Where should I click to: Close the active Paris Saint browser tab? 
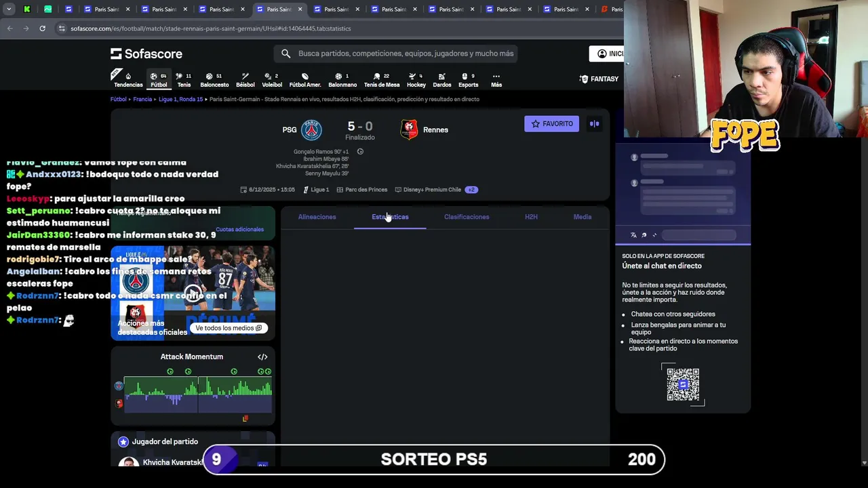(x=300, y=9)
